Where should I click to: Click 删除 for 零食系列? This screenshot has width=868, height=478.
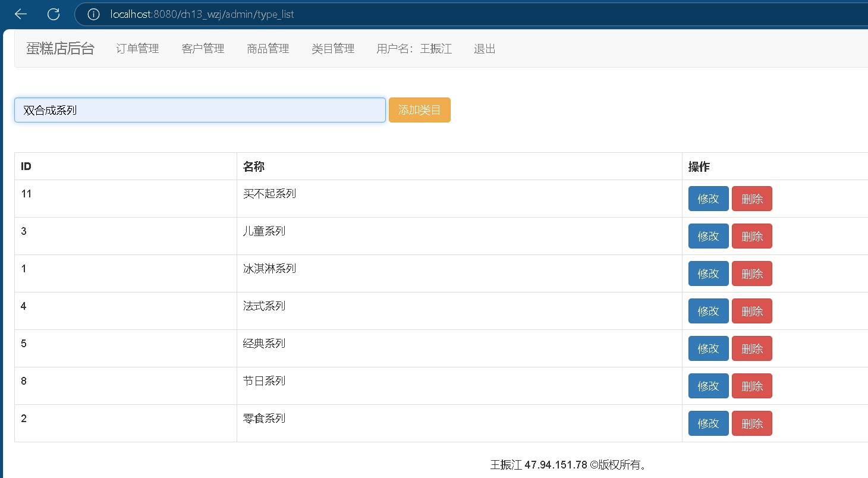(x=752, y=423)
